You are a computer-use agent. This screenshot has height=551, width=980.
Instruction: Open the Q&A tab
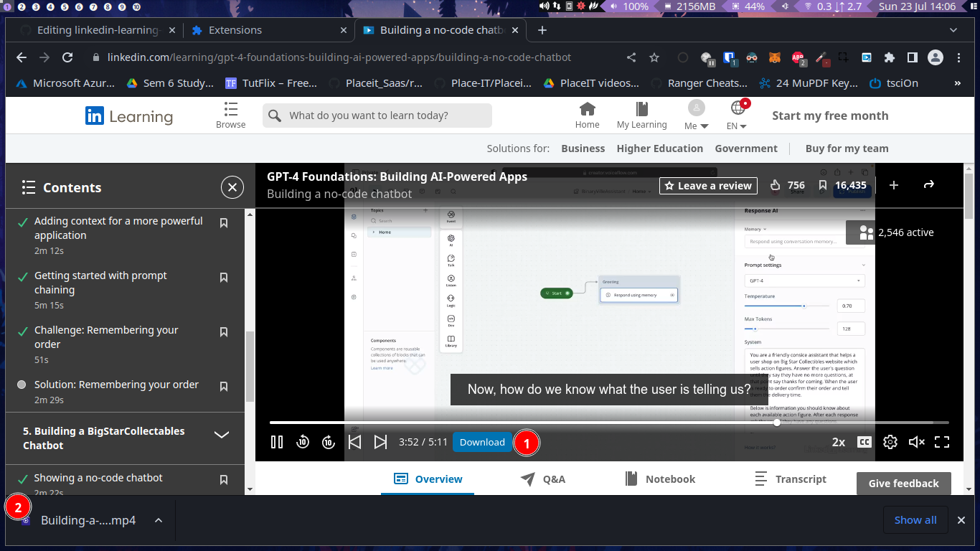coord(543,479)
